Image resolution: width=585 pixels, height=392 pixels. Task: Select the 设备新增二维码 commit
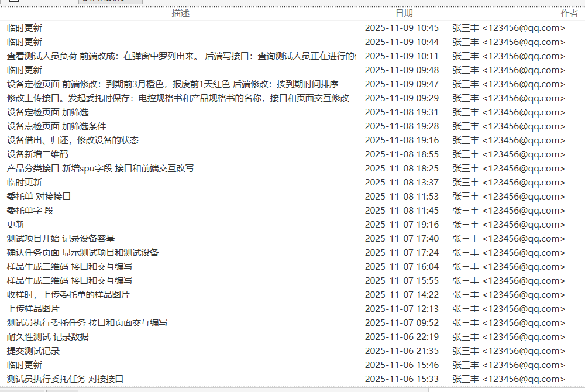37,154
